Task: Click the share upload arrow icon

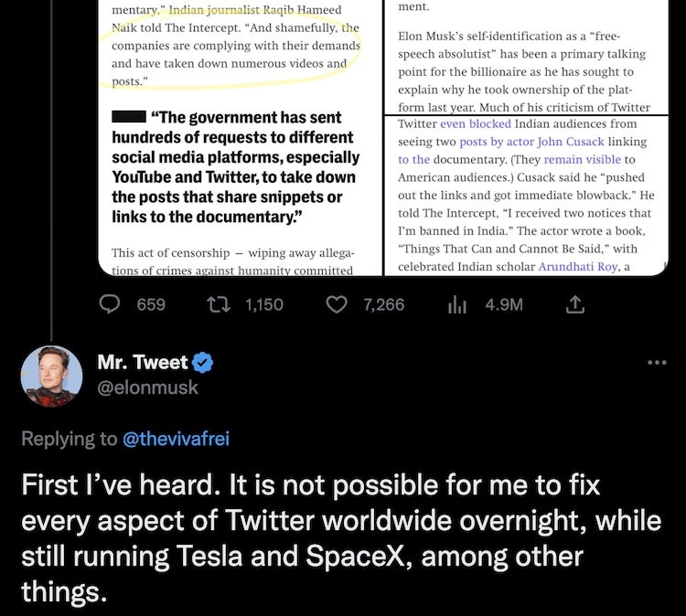Action: tap(575, 304)
